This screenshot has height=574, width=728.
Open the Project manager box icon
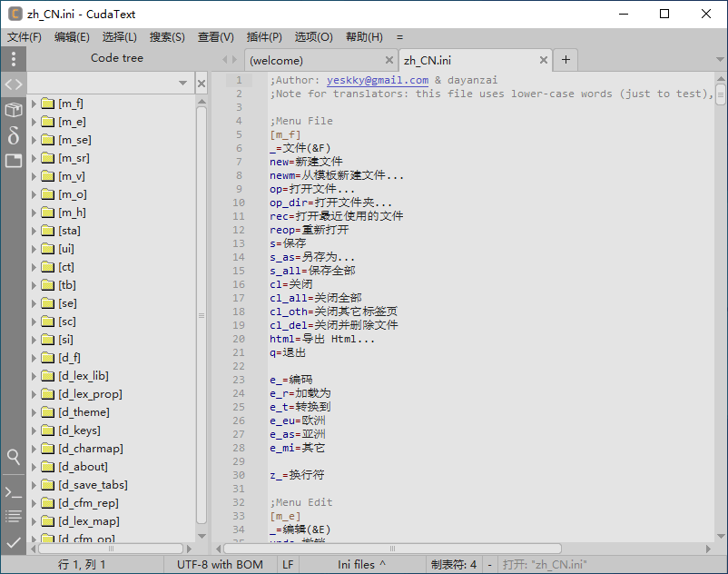(14, 110)
